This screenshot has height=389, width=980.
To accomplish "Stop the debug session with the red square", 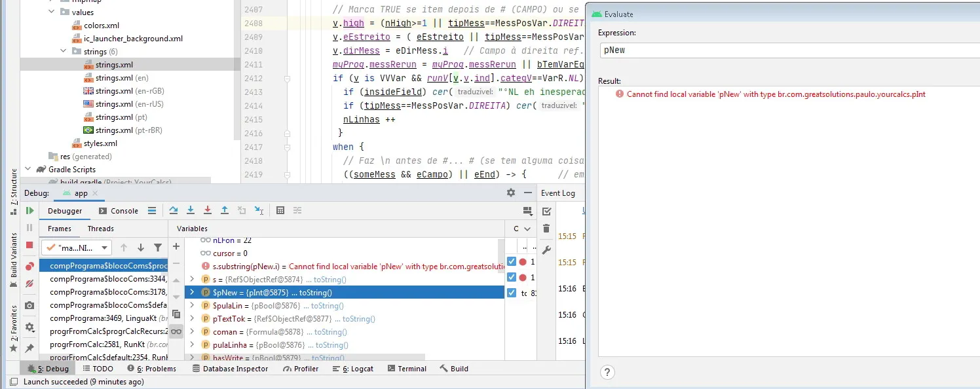I will coord(29,245).
